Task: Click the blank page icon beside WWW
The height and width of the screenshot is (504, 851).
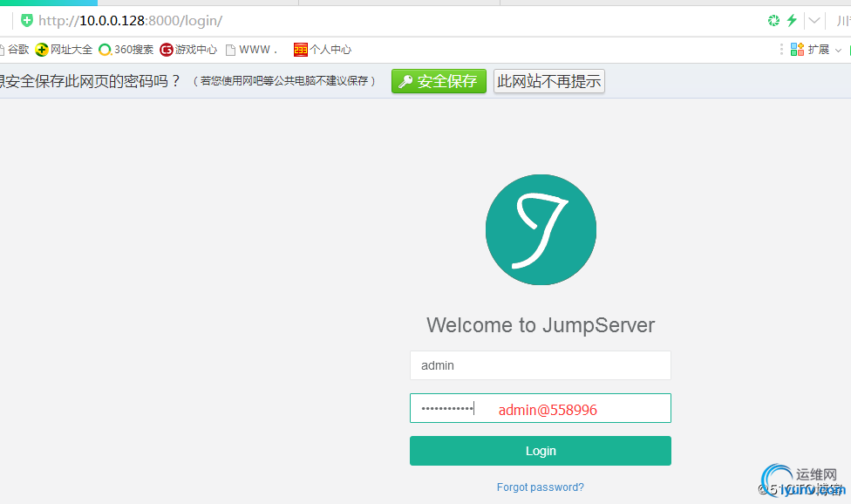Action: pos(231,50)
